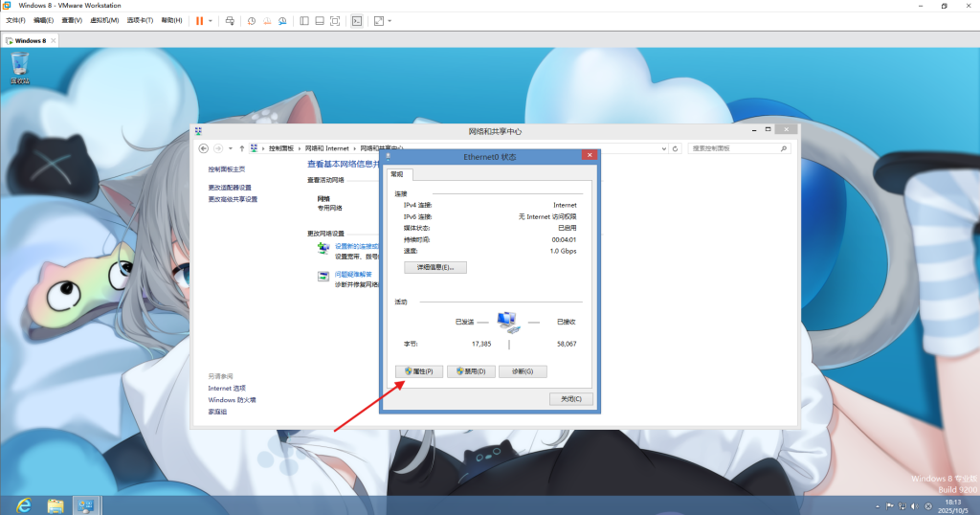Expand the power options dropdown arrow
The image size is (980, 515).
coord(212,20)
